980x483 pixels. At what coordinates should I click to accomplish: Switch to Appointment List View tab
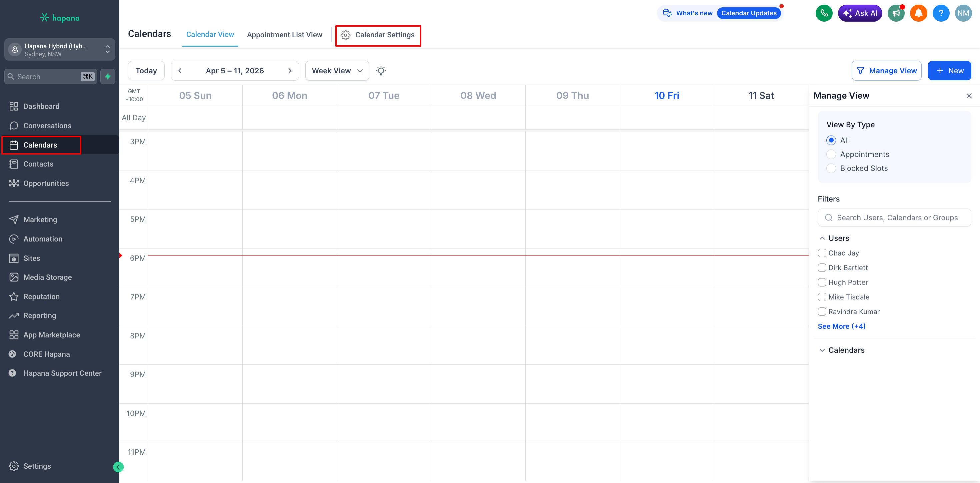coord(284,35)
